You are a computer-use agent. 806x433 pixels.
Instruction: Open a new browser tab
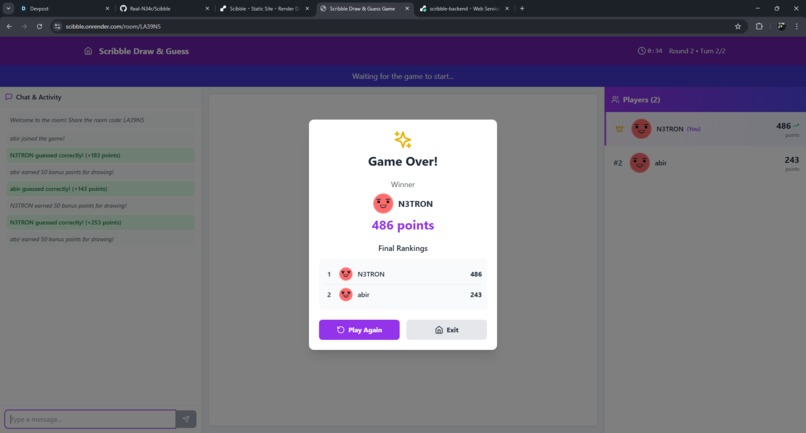[522, 9]
